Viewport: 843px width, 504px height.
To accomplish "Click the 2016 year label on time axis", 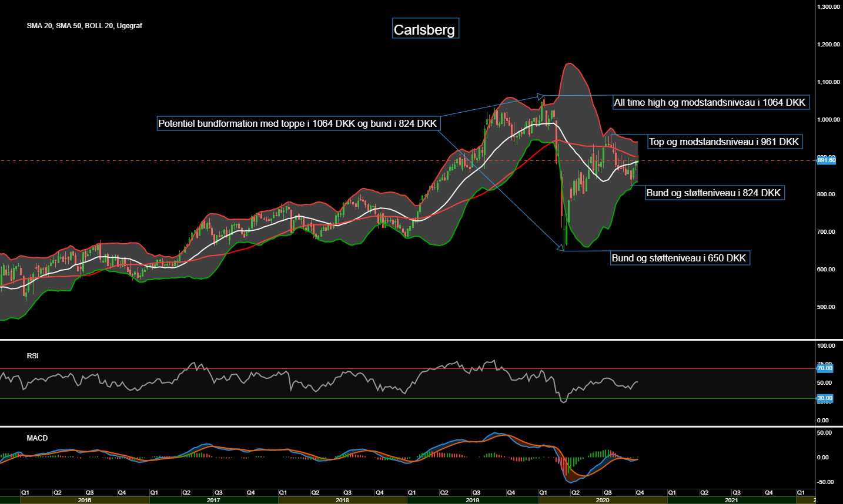I will click(x=85, y=500).
